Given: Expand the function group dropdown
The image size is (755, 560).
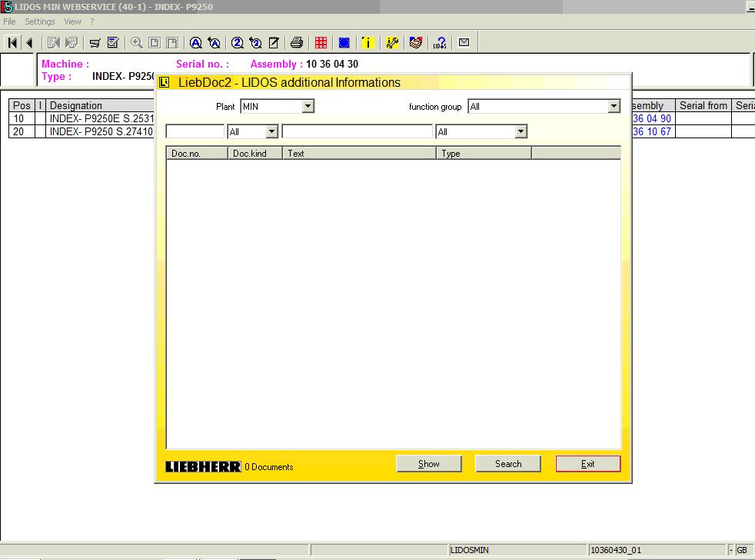Looking at the screenshot, I should click(614, 106).
